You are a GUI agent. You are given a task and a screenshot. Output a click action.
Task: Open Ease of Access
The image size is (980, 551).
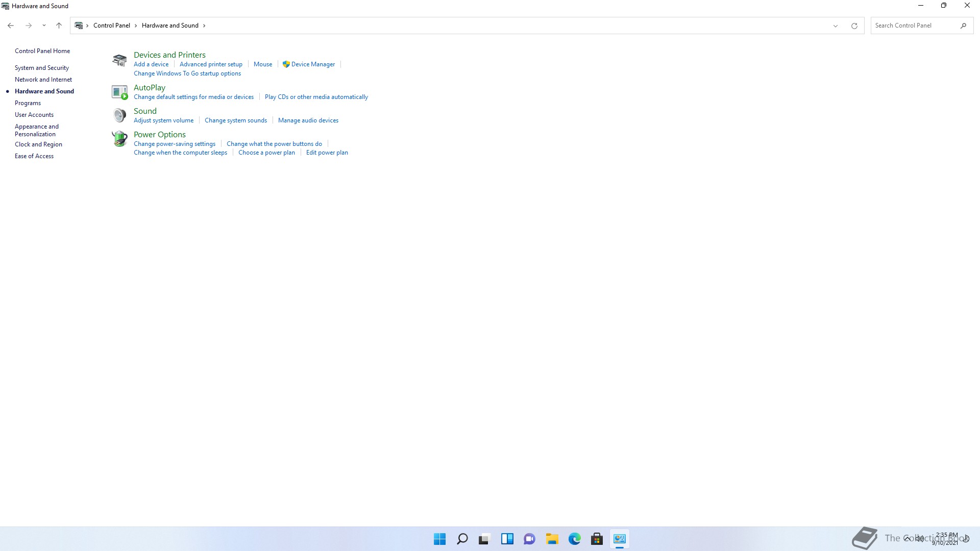(34, 156)
